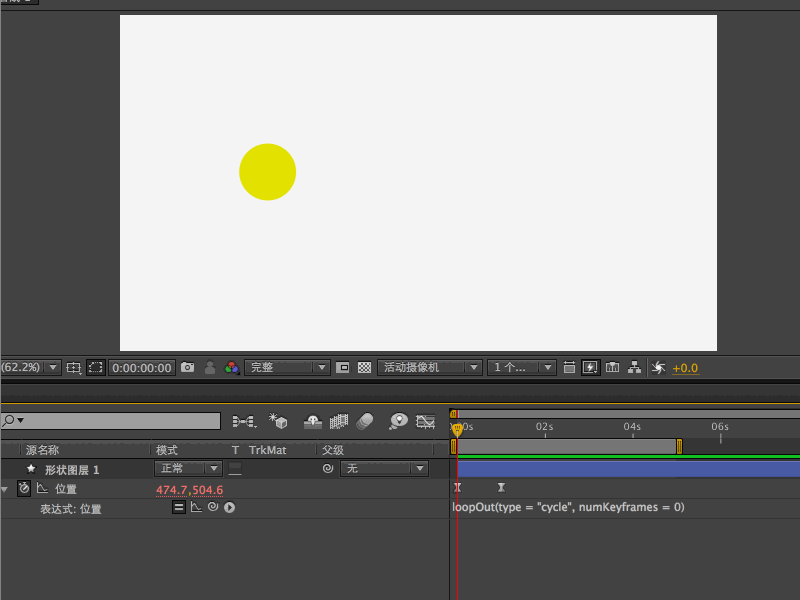This screenshot has width=800, height=600.
Task: Open the composition mini-flowchart icon
Action: point(244,421)
